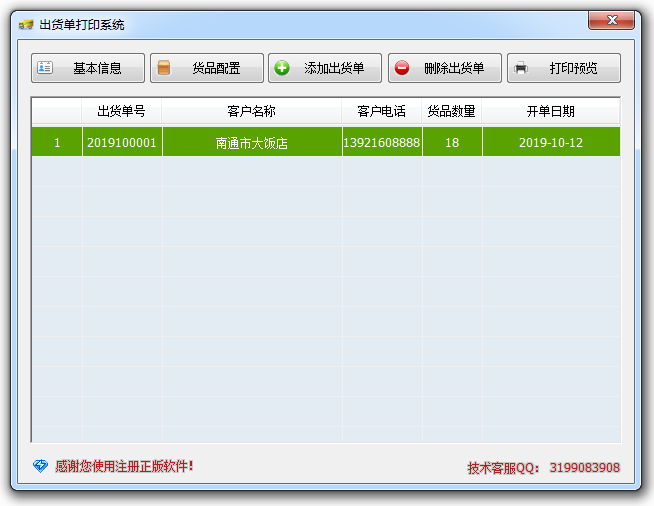Click the 货品数量 column header

coord(452,111)
